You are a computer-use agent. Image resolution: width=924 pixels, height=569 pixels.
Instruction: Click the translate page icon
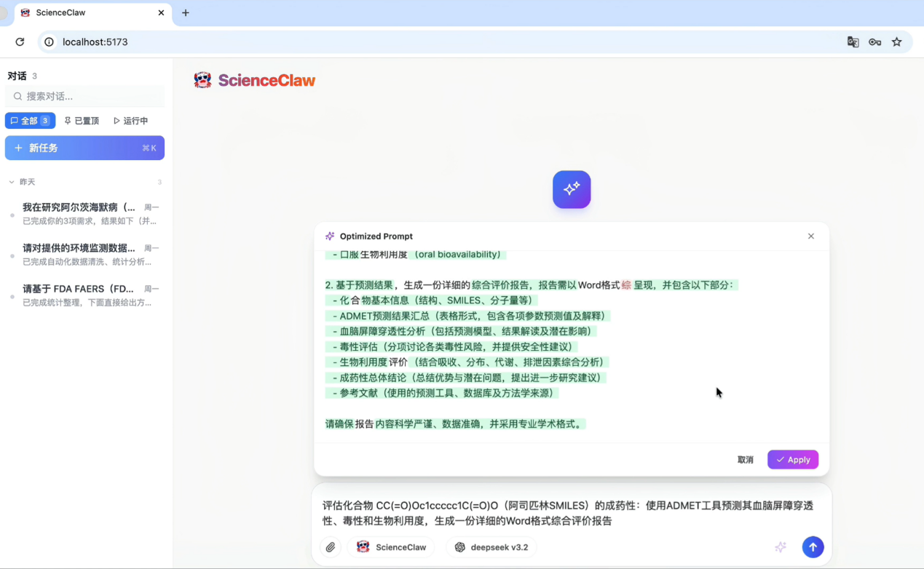853,42
